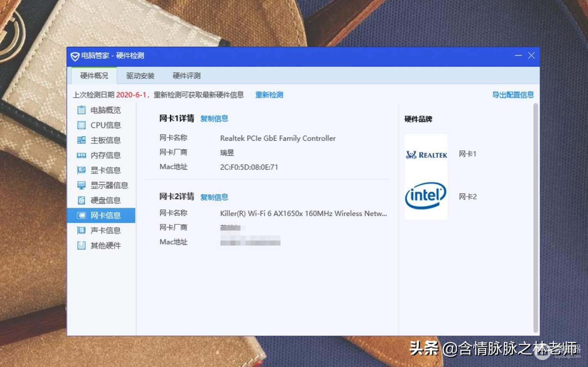Click the 网卡2详情 heading
The height and width of the screenshot is (367, 588).
(x=177, y=197)
